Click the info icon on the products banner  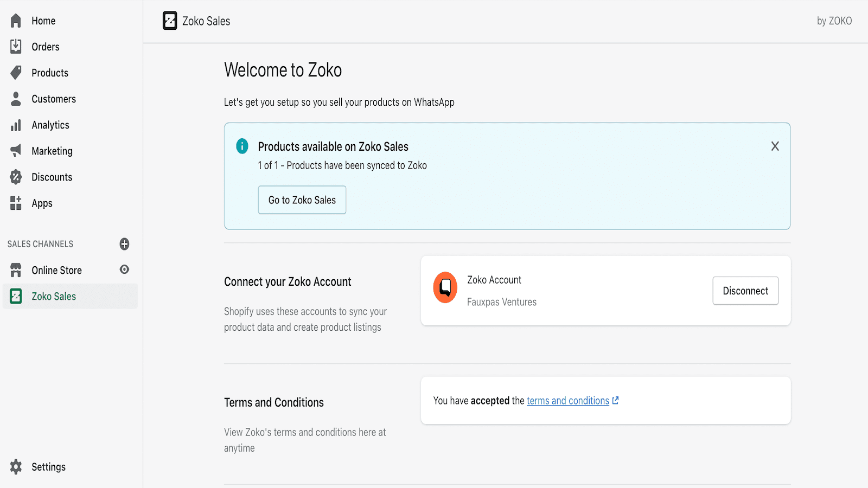point(242,146)
